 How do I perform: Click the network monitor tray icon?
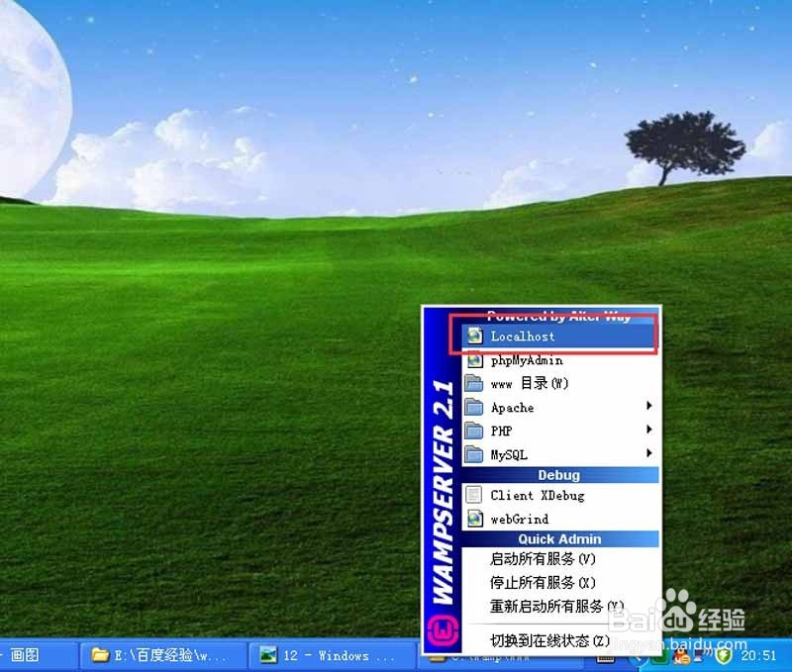[x=703, y=657]
